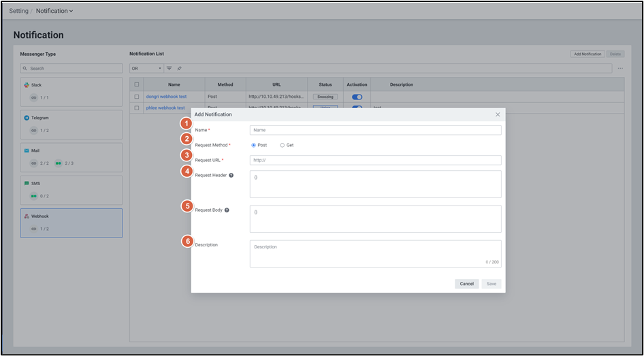
Task: Click the Request Body help icon
Action: point(227,210)
